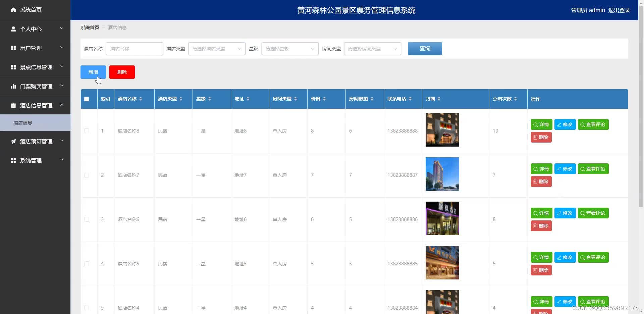
Task: Open the 星级 dropdown
Action: 290,49
